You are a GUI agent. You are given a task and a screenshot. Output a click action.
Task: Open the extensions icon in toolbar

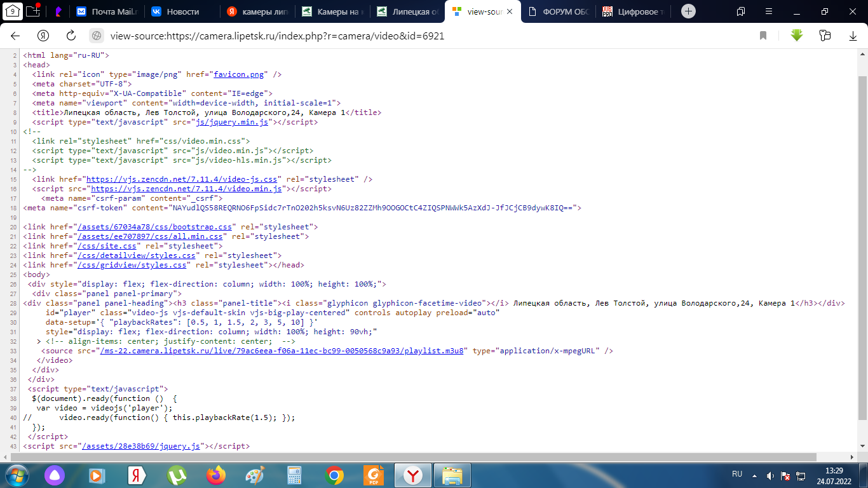(825, 36)
